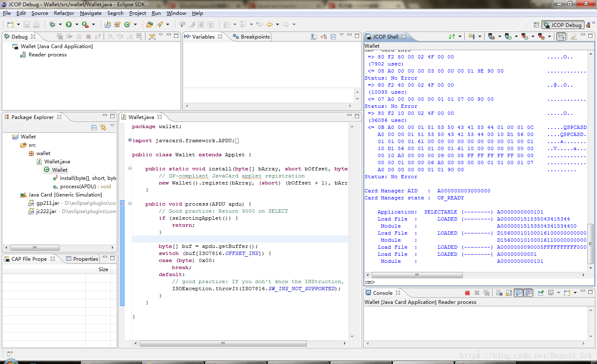Open dropdown beside connect icon in JCOP Shell
Viewport: 597px width, 364px height.
tap(460, 36)
